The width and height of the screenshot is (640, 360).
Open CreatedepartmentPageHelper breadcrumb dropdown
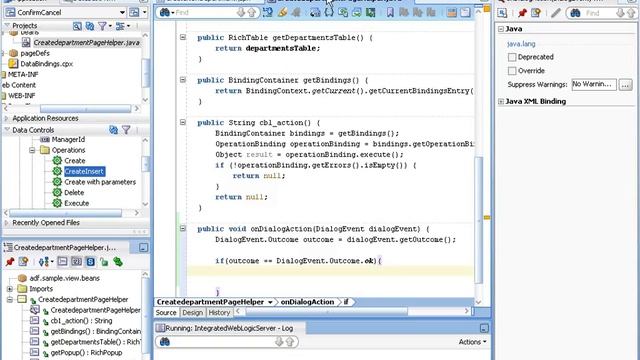[270, 302]
